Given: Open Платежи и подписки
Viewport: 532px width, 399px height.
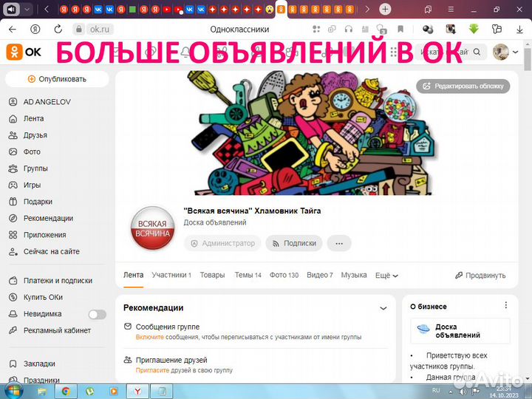Looking at the screenshot, I should point(58,281).
